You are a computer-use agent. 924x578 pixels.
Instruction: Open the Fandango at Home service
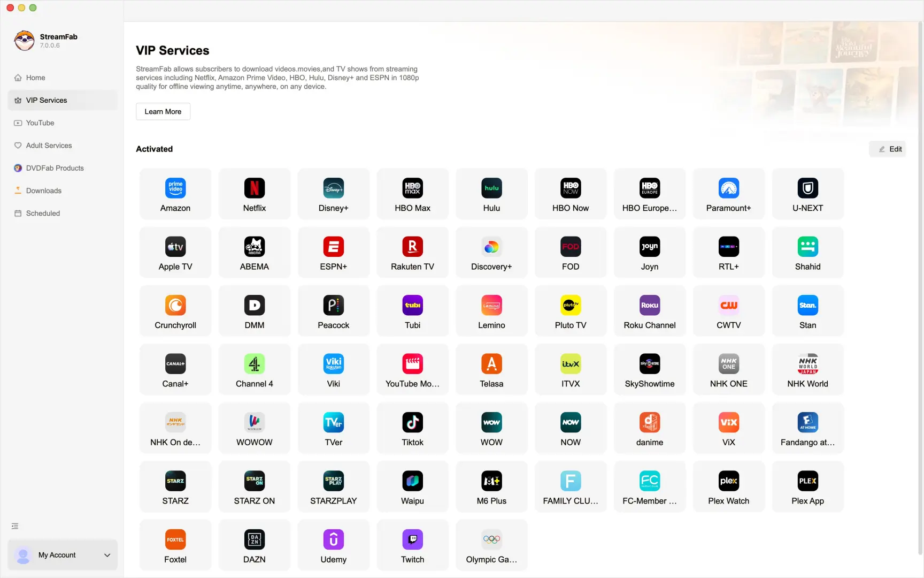tap(807, 428)
